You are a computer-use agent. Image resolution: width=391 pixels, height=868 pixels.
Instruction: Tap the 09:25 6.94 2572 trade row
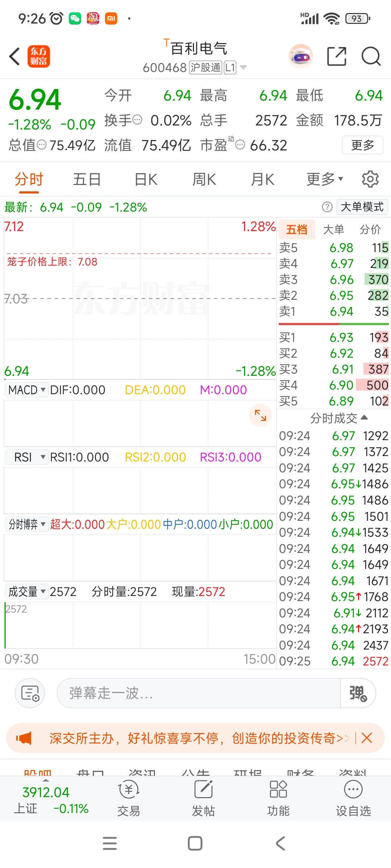pyautogui.click(x=334, y=661)
